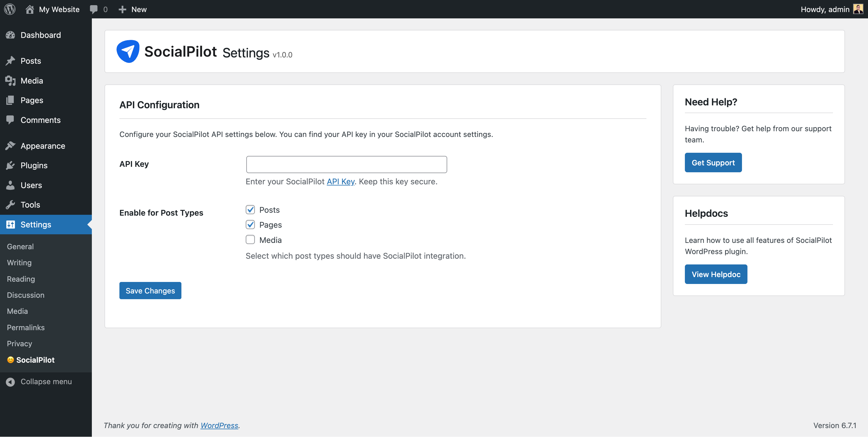The image size is (868, 437).
Task: Click Save Changes button
Action: (150, 291)
